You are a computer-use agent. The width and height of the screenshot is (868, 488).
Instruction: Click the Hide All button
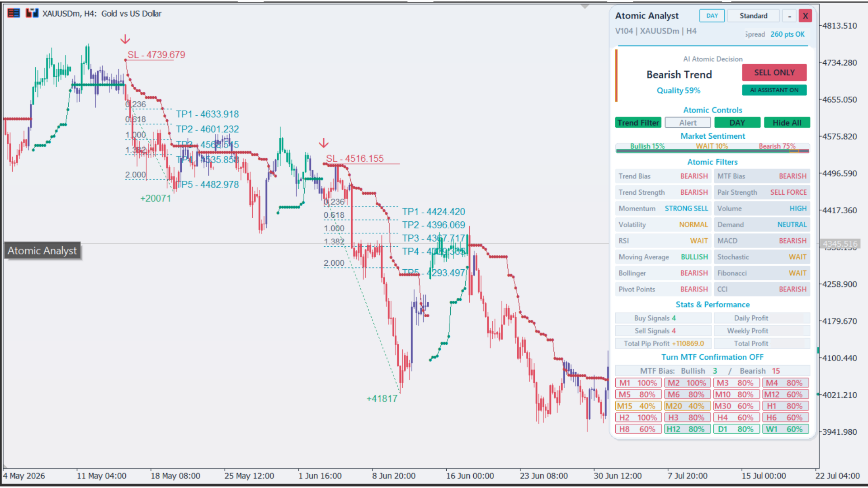tap(787, 122)
